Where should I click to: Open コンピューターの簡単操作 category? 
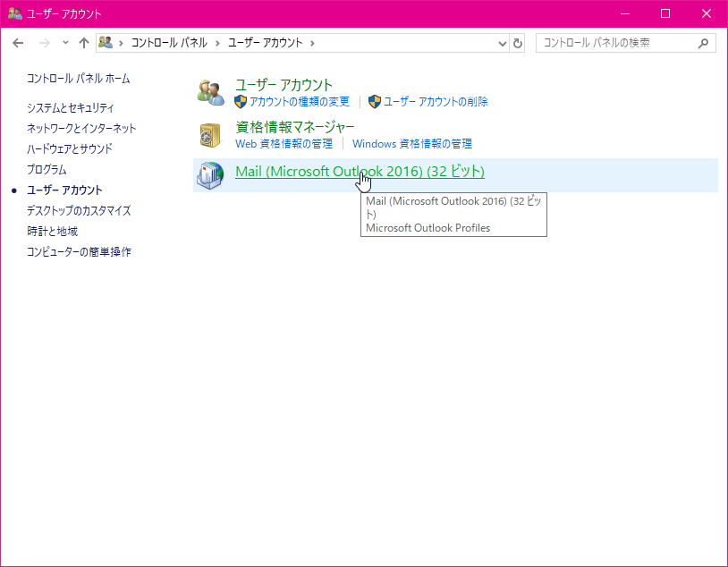(79, 251)
